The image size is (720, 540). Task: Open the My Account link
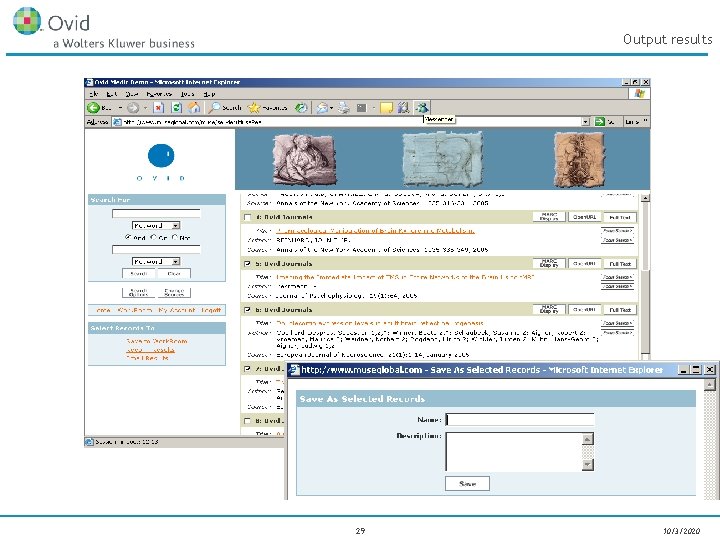(x=177, y=310)
